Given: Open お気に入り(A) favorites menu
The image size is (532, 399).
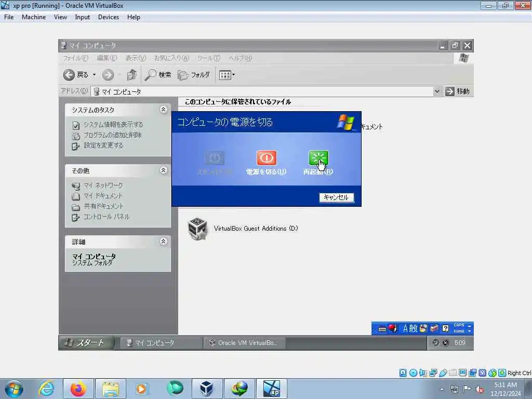Looking at the screenshot, I should click(x=171, y=58).
